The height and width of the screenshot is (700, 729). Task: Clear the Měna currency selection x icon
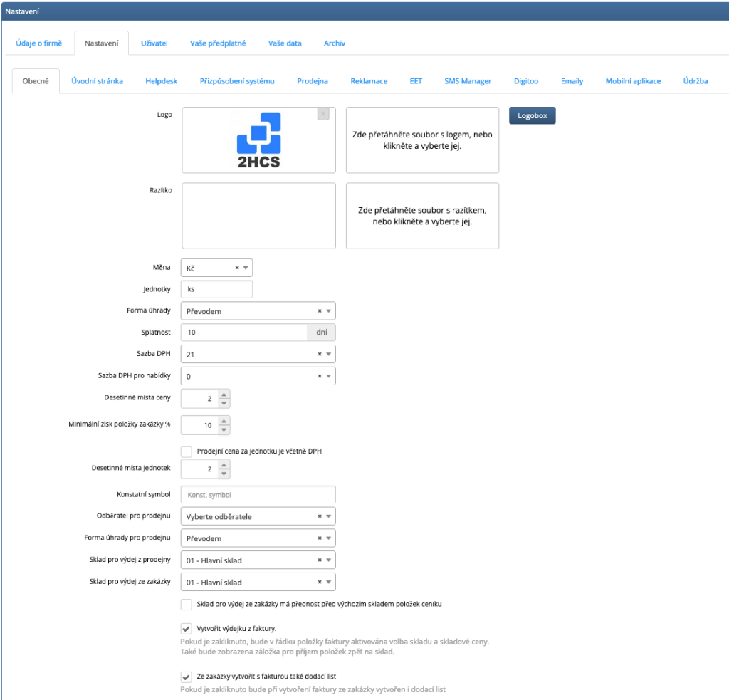[237, 268]
